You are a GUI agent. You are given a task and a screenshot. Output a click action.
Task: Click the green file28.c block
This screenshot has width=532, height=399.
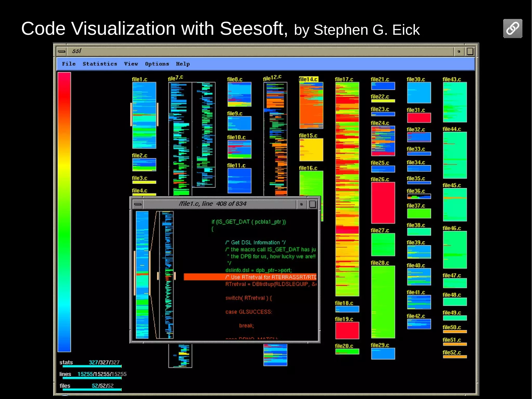[x=383, y=302]
